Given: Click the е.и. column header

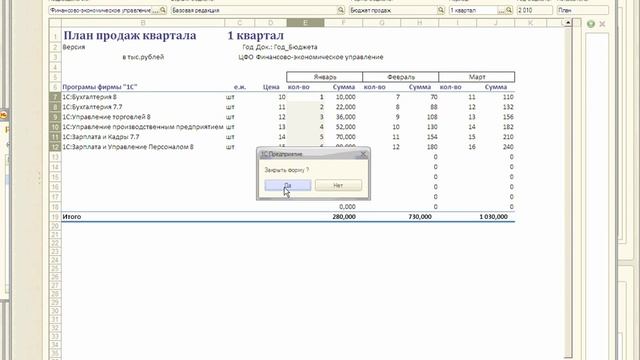Looking at the screenshot, I should point(240,87).
